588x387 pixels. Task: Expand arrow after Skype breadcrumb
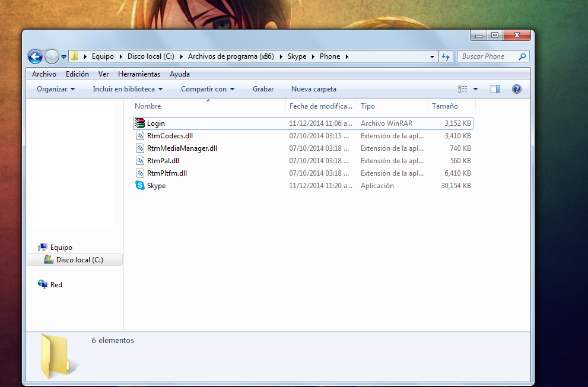[313, 56]
